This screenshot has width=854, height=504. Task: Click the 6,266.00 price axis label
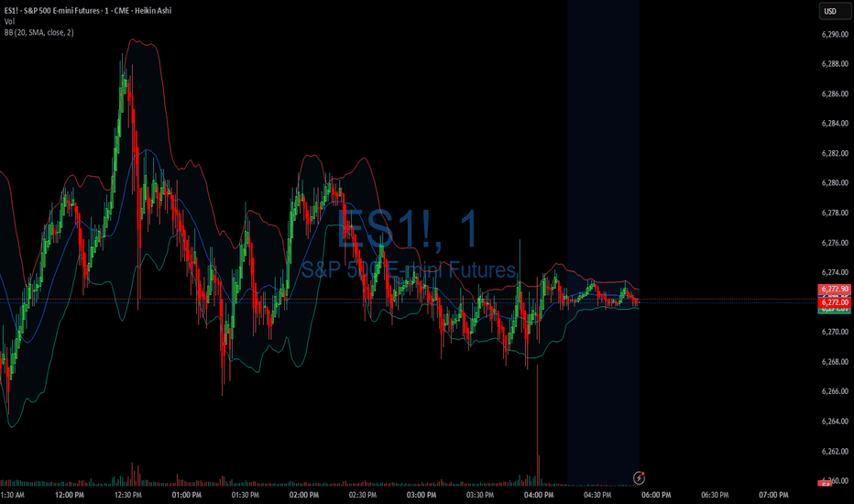tap(835, 391)
